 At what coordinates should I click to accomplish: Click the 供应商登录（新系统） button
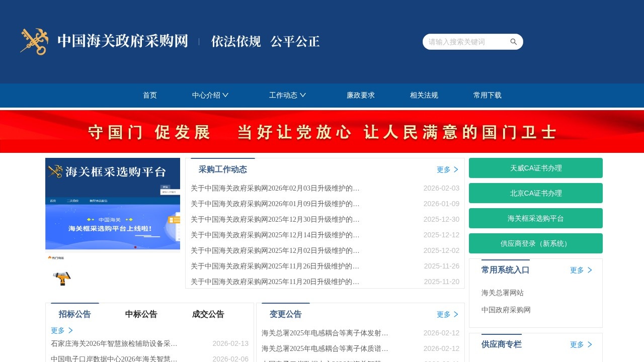[x=535, y=243]
